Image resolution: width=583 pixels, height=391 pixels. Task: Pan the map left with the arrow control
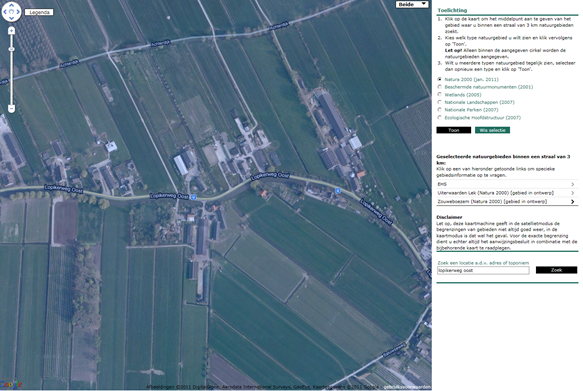point(5,12)
